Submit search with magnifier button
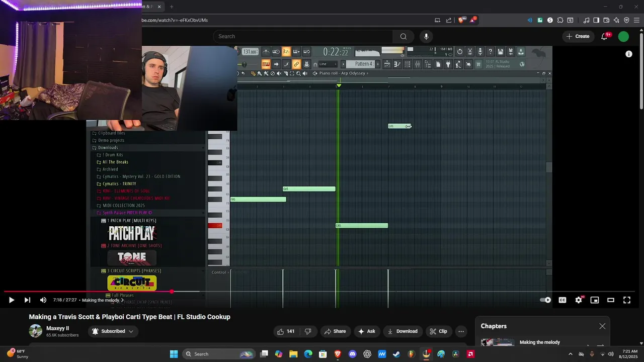 (x=404, y=36)
